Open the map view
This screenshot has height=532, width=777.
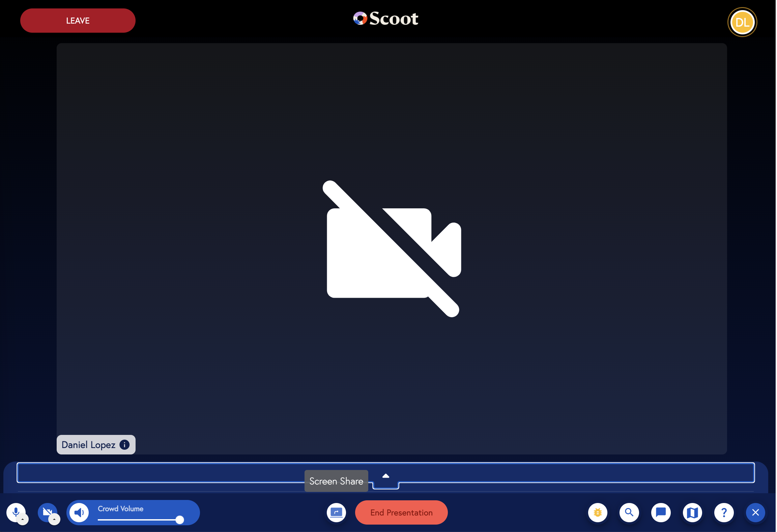692,512
